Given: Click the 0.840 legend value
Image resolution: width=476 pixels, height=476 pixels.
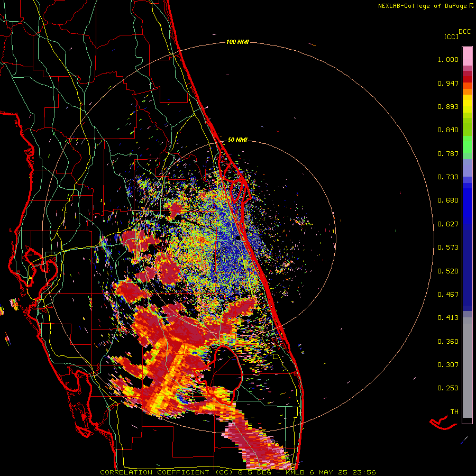Looking at the screenshot, I should (x=448, y=130).
